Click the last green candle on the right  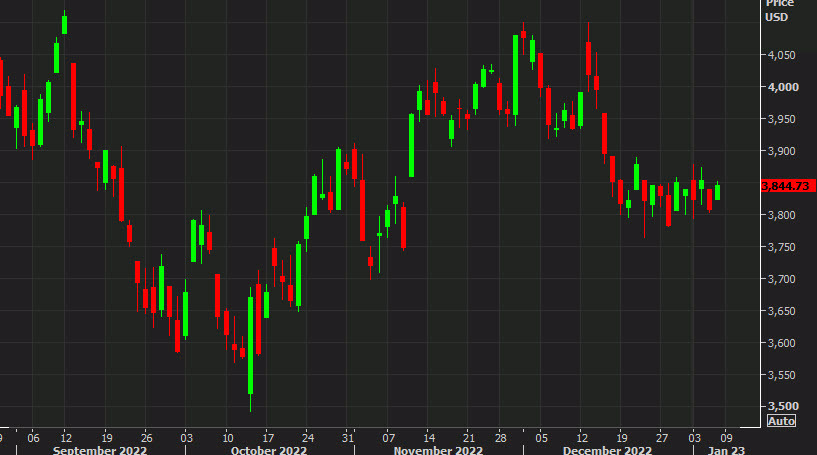click(x=717, y=191)
